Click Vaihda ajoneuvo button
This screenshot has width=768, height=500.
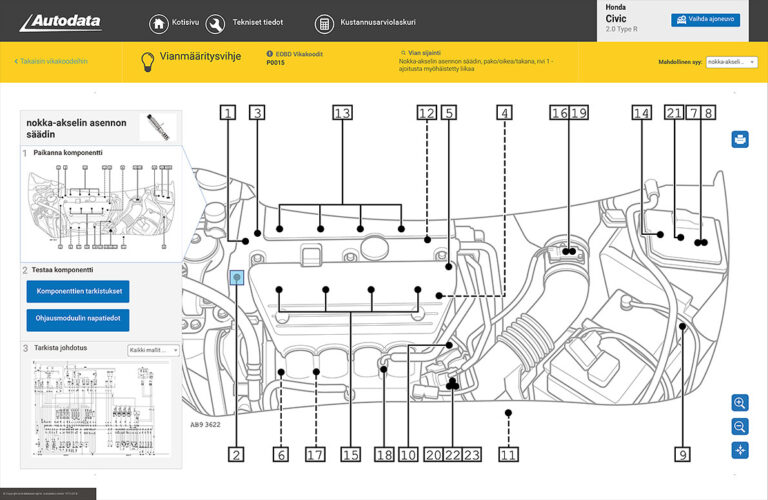click(705, 20)
